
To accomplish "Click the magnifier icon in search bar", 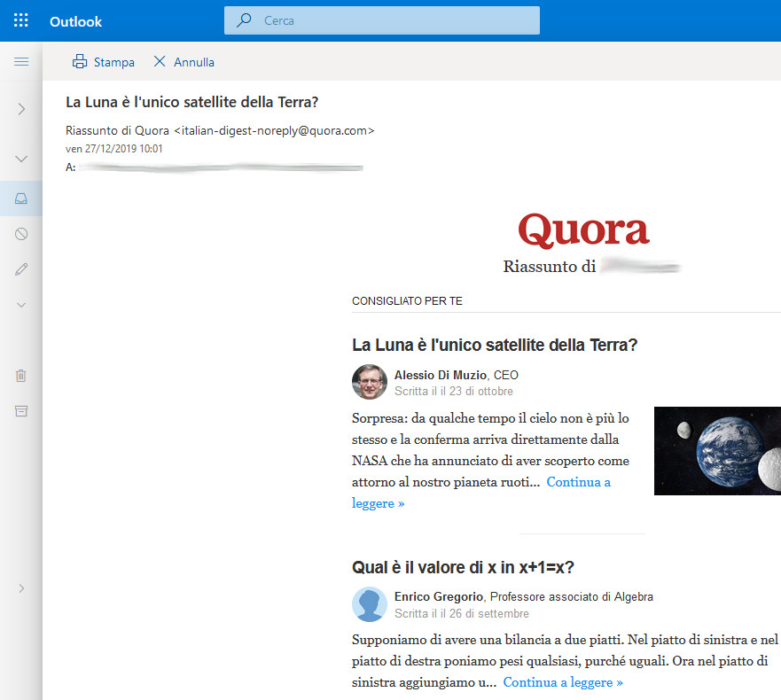I will click(x=244, y=20).
